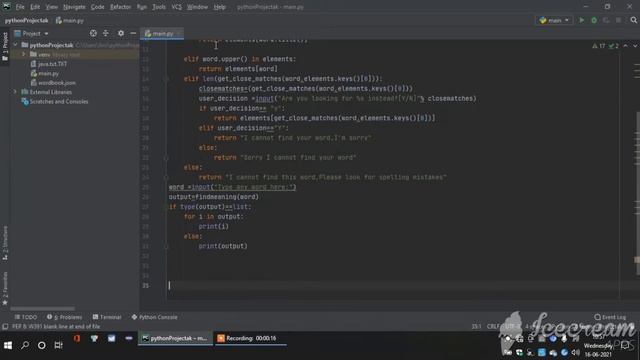Click pythonProjectak in the navigation breadcrumb
The width and height of the screenshot is (640, 360).
coord(27,20)
